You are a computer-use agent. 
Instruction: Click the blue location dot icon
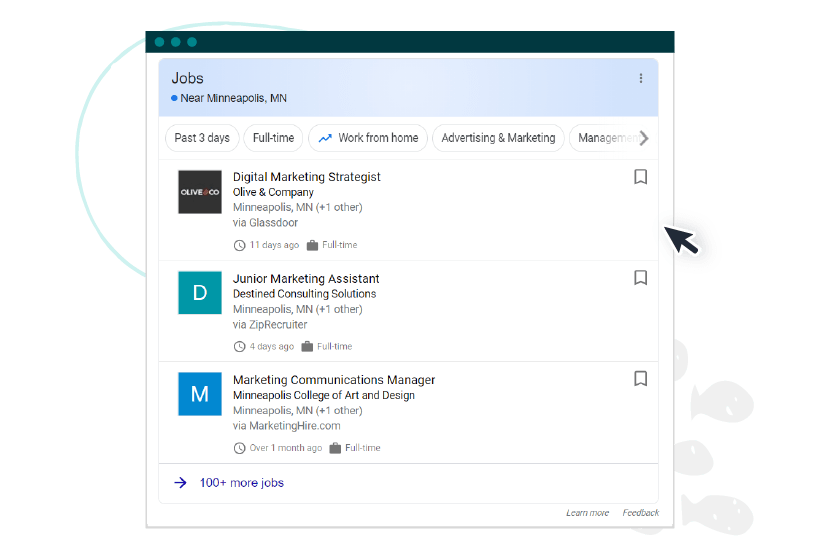pos(174,98)
